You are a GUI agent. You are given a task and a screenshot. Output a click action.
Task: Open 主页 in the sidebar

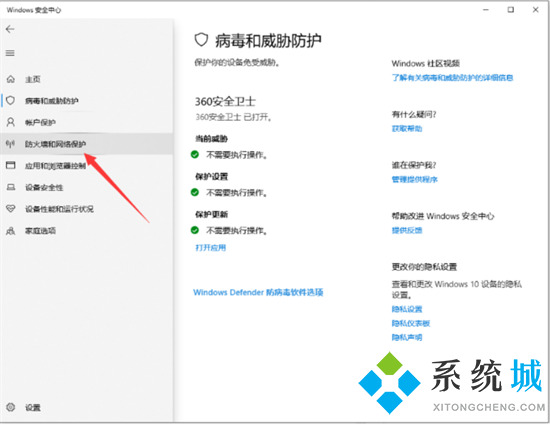tap(87, 79)
